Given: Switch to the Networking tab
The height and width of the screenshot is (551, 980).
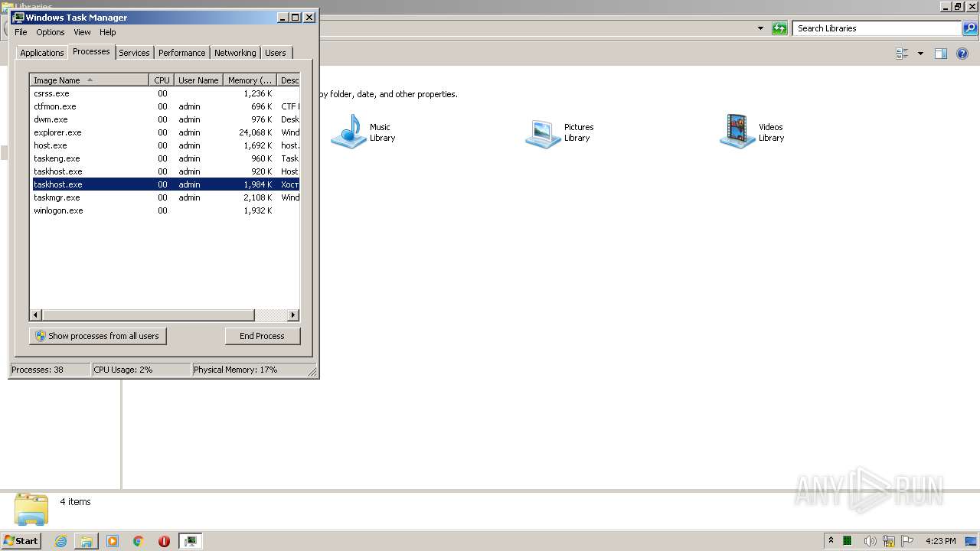Looking at the screenshot, I should coord(235,53).
